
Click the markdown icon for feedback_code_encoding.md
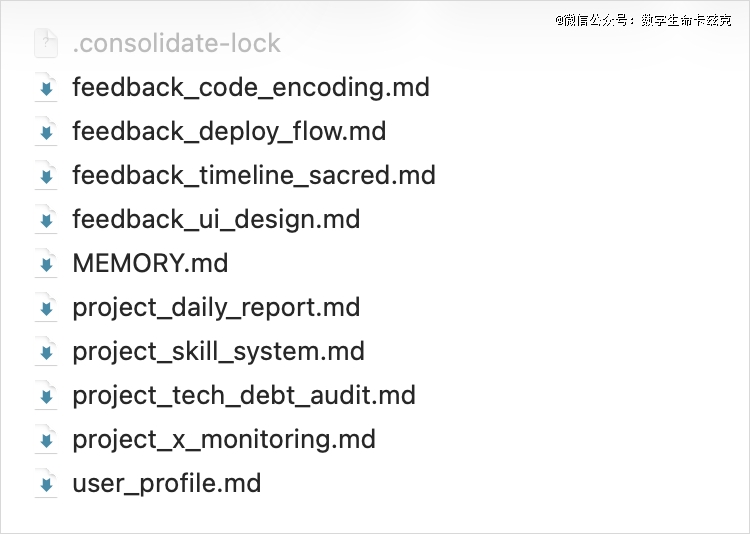[45, 88]
